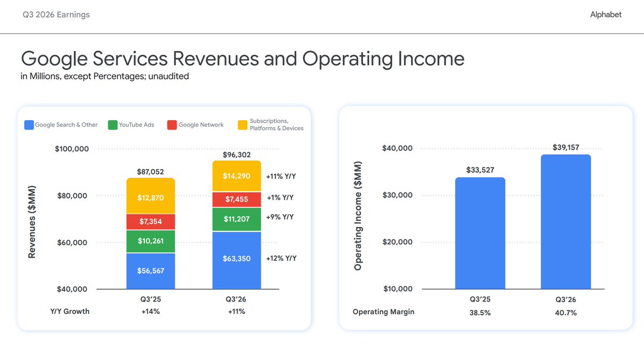Image resolution: width=644 pixels, height=359 pixels.
Task: Select the $7,455 red bar segment
Action: click(237, 199)
